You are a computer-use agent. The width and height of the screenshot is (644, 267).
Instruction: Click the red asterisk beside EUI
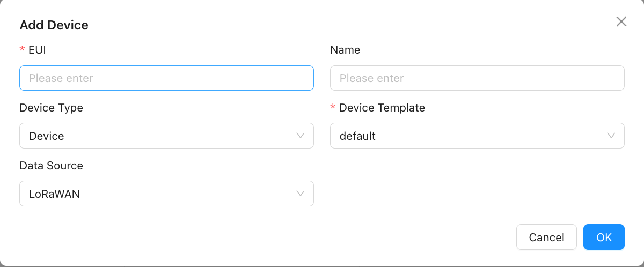(x=22, y=50)
